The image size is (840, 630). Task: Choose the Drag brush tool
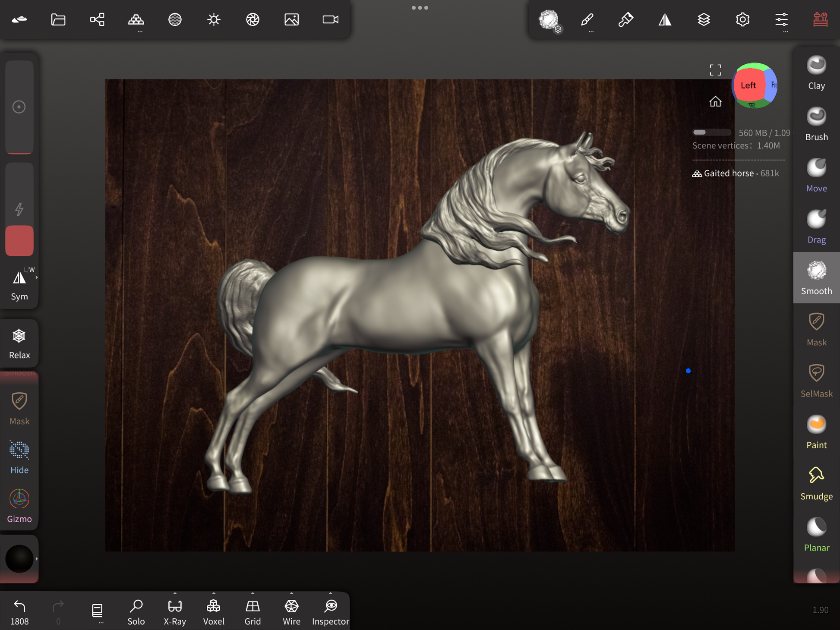(x=816, y=227)
